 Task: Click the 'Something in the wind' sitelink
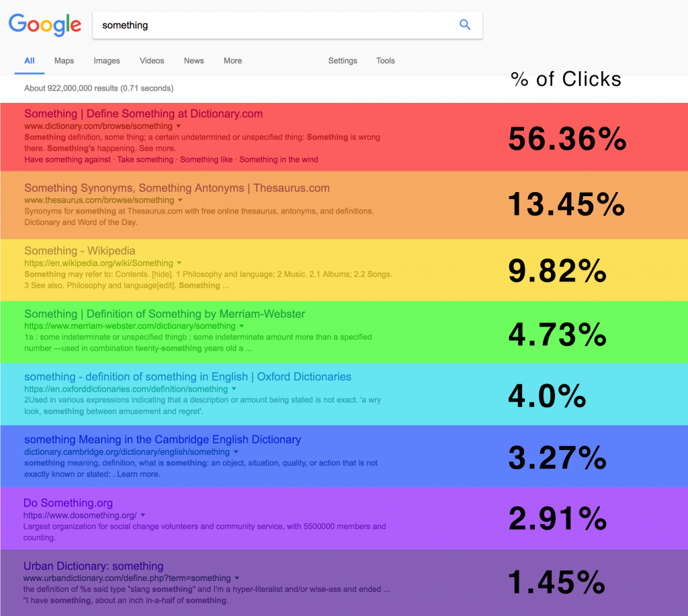pyautogui.click(x=279, y=159)
